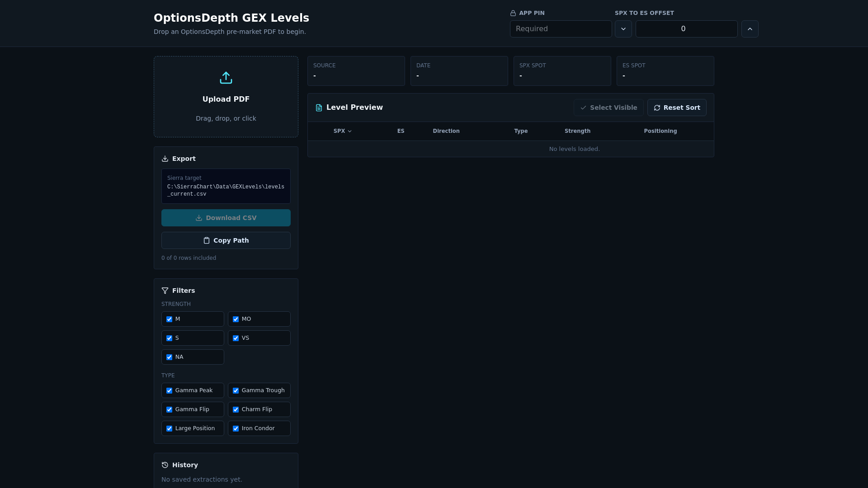Click the SPX SPOT info card
Viewport: 868px width, 488px height.
562,71
